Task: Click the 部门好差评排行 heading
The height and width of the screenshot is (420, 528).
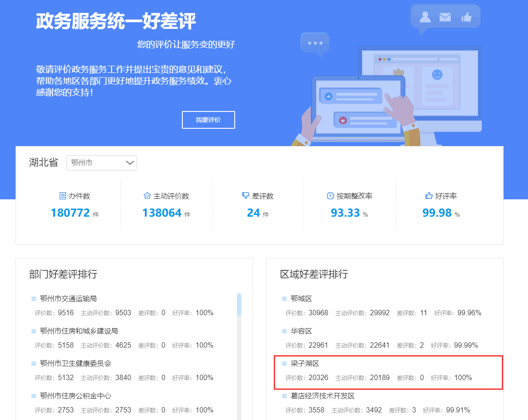Action: [x=63, y=274]
